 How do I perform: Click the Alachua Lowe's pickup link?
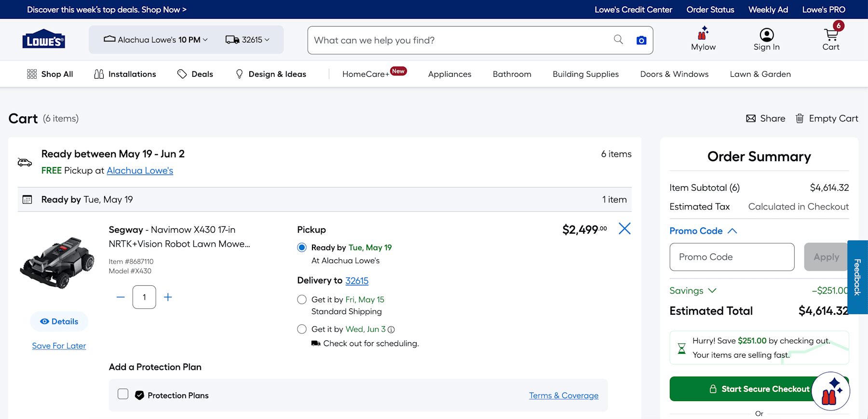click(140, 170)
